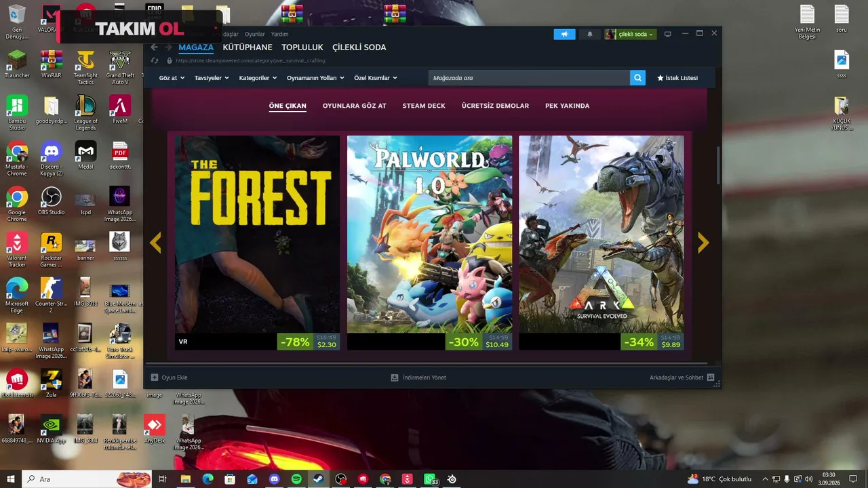Open the Yardım menu in Steam
The image size is (868, 488).
point(279,34)
